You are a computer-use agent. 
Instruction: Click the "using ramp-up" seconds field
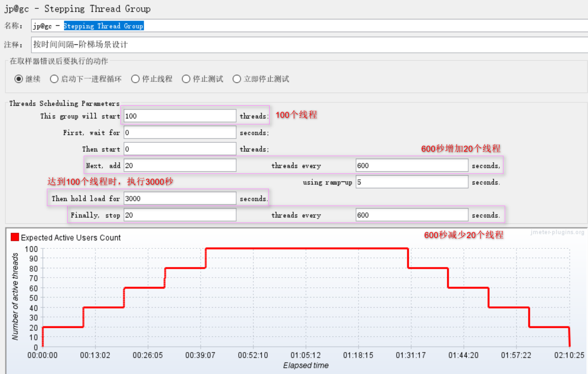tap(412, 182)
